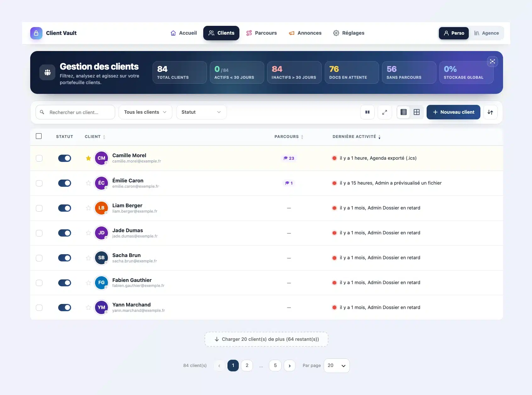The height and width of the screenshot is (395, 532).
Task: Sort by Client column header
Action: (95, 137)
